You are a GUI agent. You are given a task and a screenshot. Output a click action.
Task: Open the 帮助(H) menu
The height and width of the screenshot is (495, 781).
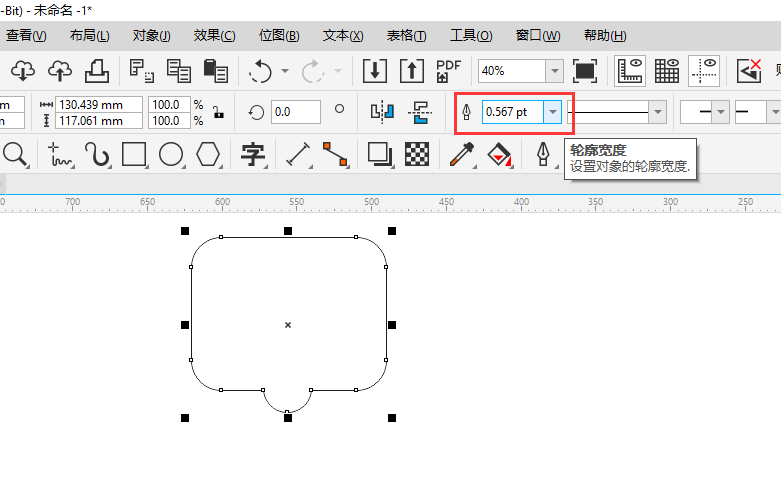[605, 35]
